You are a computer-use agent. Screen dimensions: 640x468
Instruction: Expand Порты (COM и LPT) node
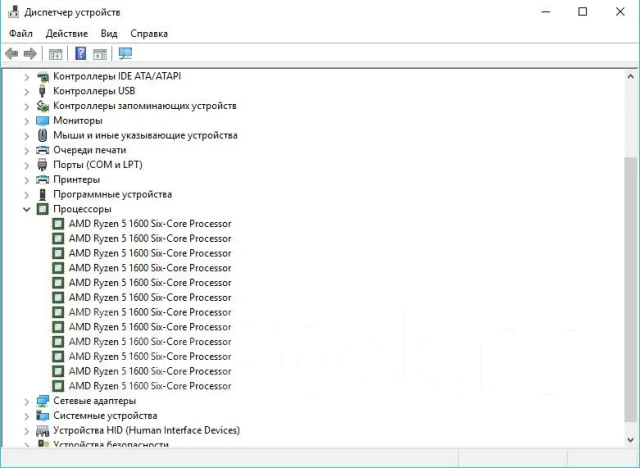(x=27, y=165)
